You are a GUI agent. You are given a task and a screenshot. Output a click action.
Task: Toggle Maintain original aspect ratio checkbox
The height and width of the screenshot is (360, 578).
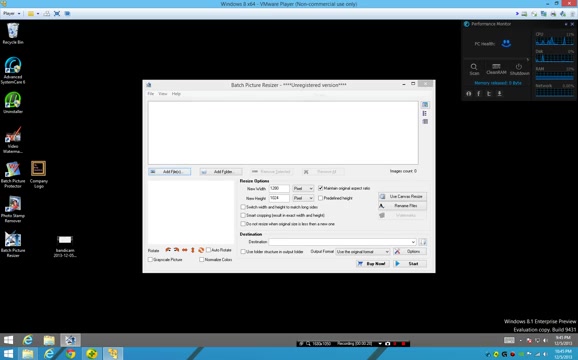click(321, 188)
